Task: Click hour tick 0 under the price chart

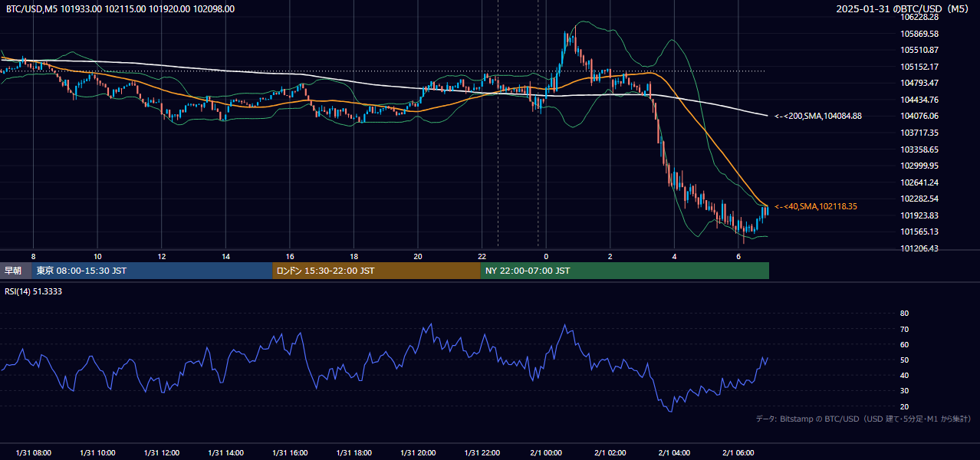Action: (546, 256)
